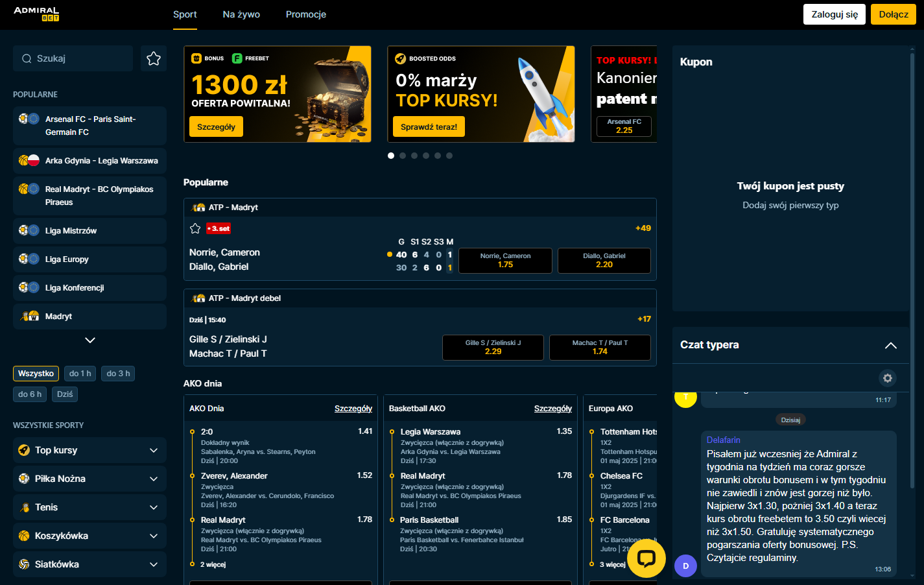Click the Delafarin username in chat
The height and width of the screenshot is (585, 924).
coord(723,440)
